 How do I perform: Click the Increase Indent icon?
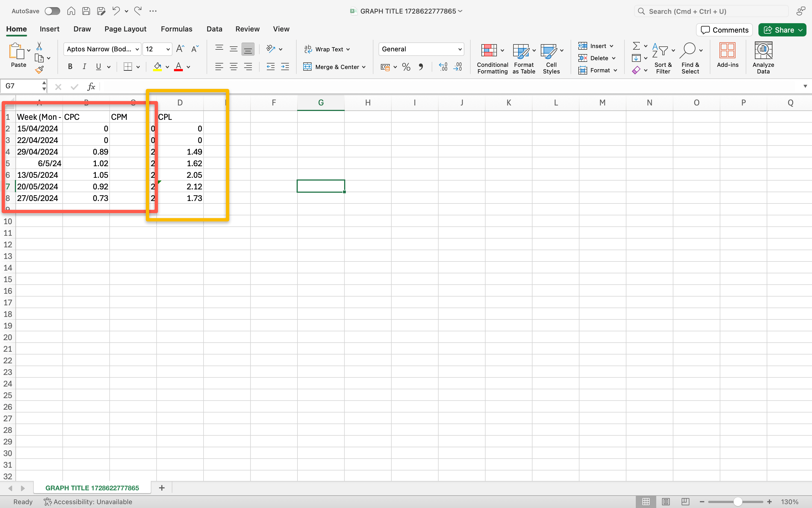click(x=285, y=67)
